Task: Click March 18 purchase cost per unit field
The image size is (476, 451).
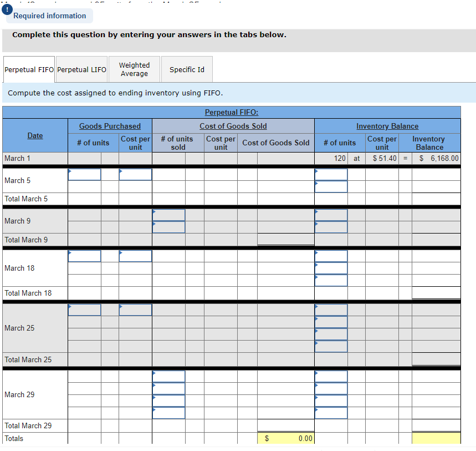Action: coord(135,256)
